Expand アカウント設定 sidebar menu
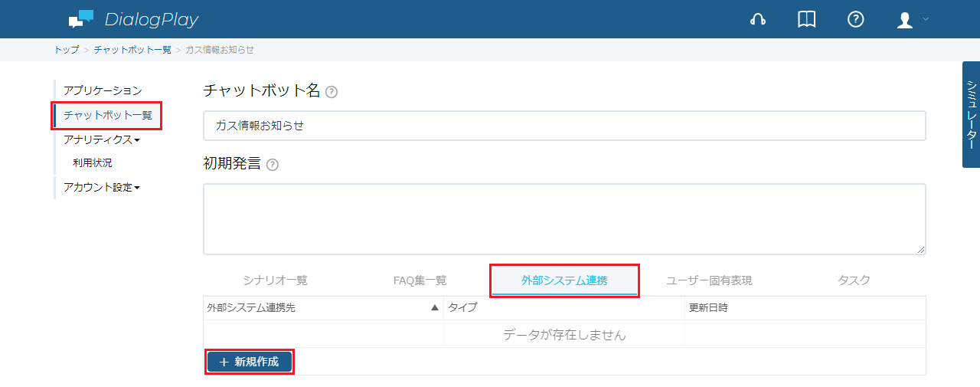 pyautogui.click(x=102, y=187)
